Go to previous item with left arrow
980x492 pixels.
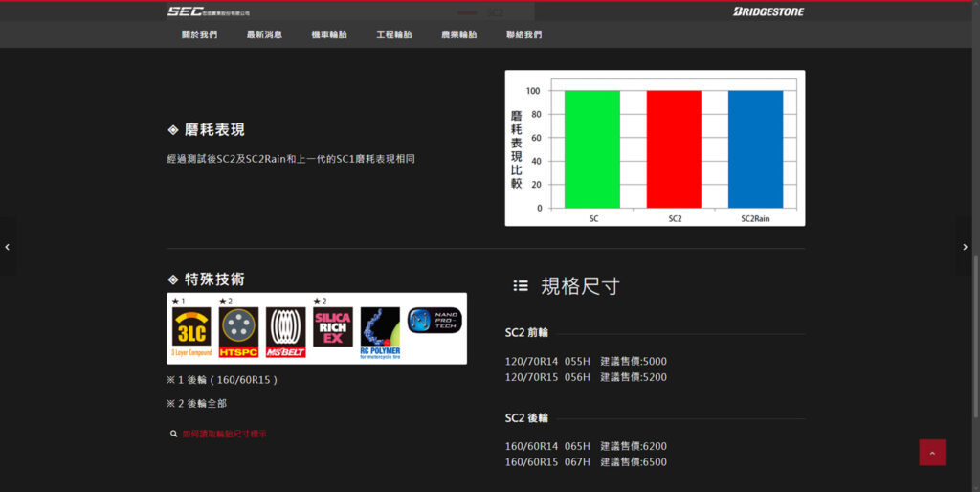(8, 247)
